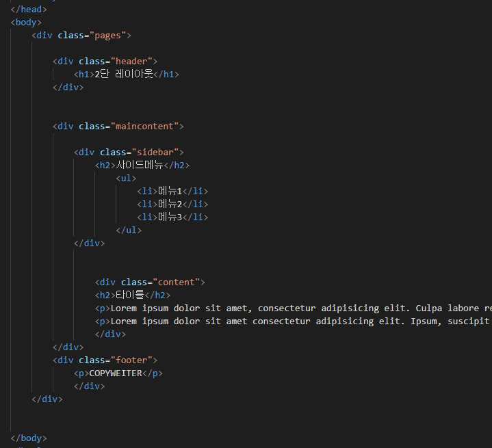Click the div class="maincontent" line
The height and width of the screenshot is (448, 492).
[118, 127]
